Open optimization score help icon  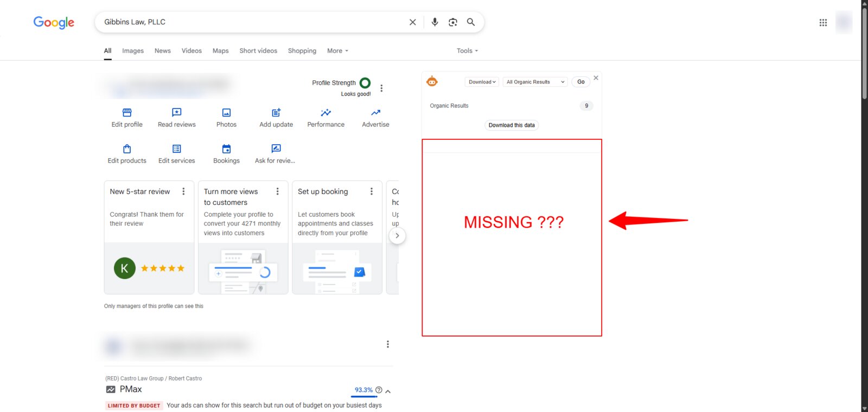click(379, 390)
